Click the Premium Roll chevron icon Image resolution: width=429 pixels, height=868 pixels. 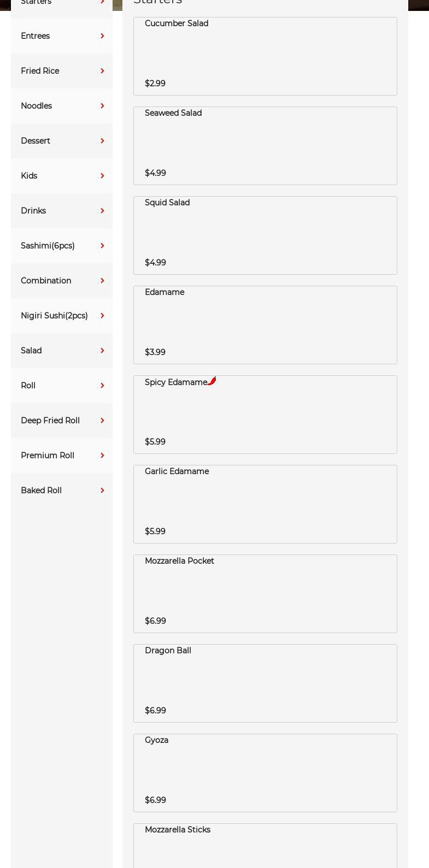pos(102,456)
